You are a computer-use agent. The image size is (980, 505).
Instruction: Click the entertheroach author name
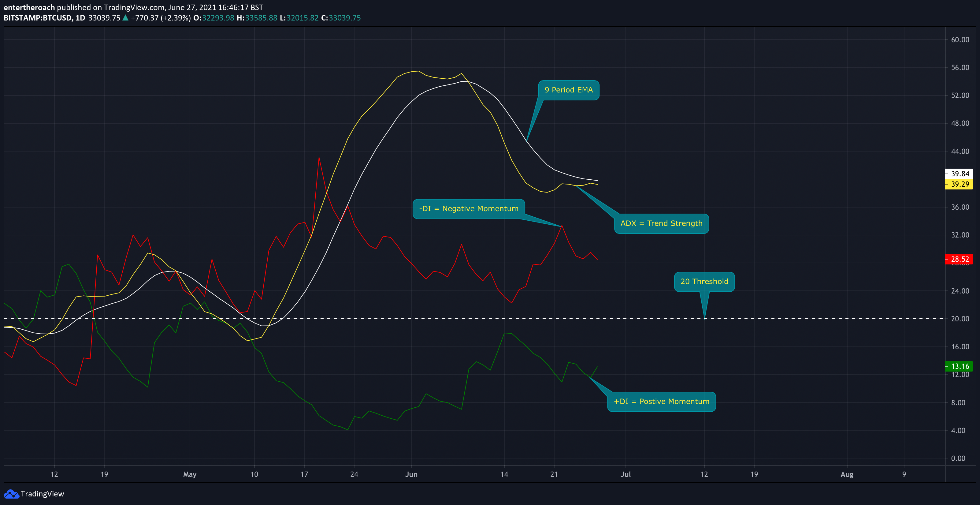(29, 7)
